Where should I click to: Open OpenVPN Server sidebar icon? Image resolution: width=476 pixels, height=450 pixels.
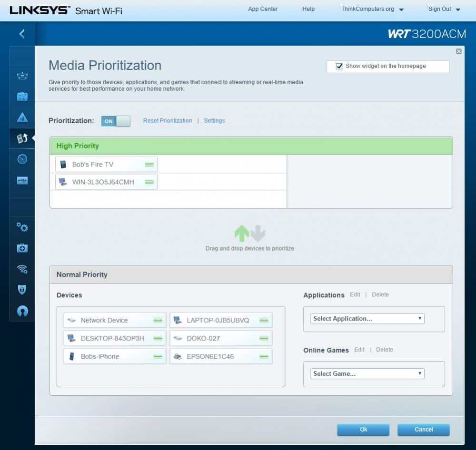[x=22, y=311]
